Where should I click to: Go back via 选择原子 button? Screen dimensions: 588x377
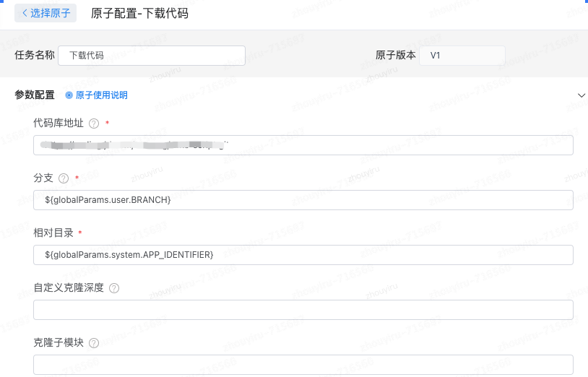46,13
